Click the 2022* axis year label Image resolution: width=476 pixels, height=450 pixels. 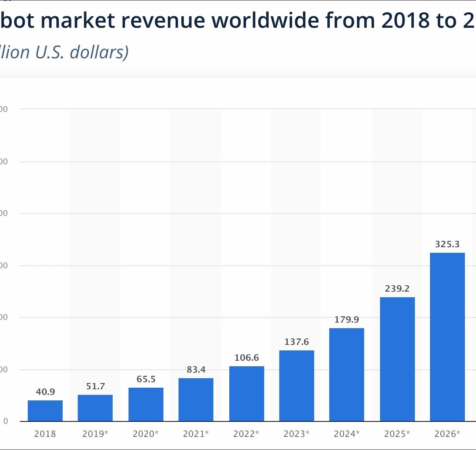(246, 434)
